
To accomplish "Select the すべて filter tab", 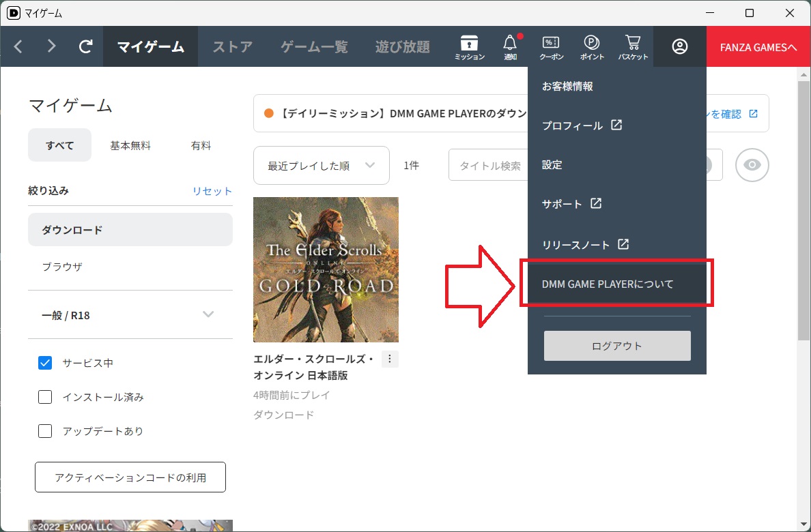I will coord(59,145).
